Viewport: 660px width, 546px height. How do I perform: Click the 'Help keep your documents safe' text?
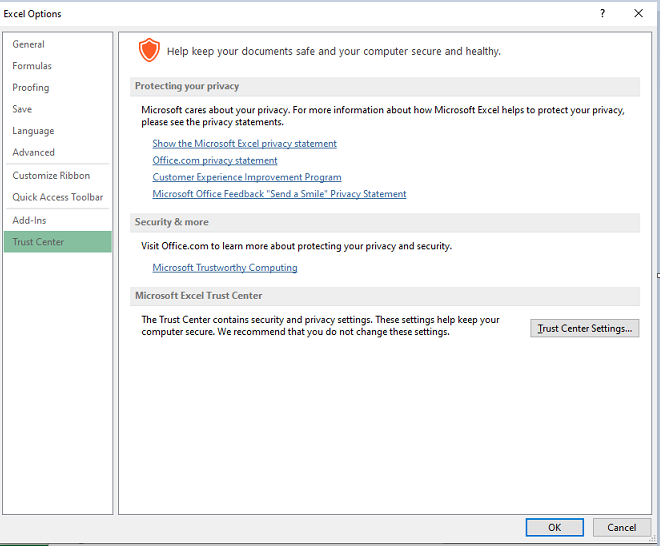tap(334, 51)
